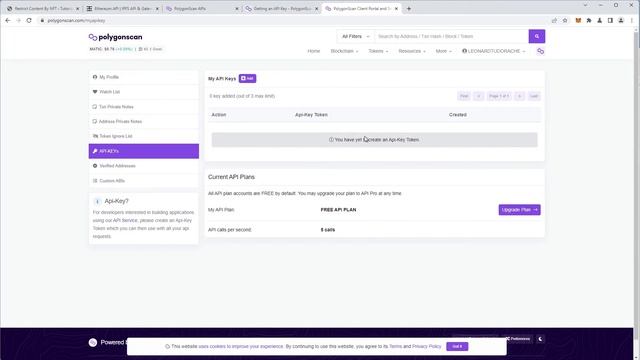This screenshot has height=360, width=640.
Task: Switch to the Ethereum API tab
Action: coord(122,9)
